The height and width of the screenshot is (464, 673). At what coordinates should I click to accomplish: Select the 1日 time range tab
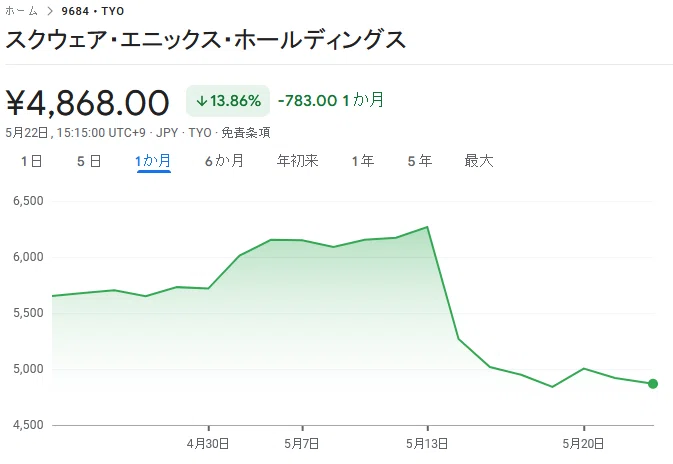(31, 161)
